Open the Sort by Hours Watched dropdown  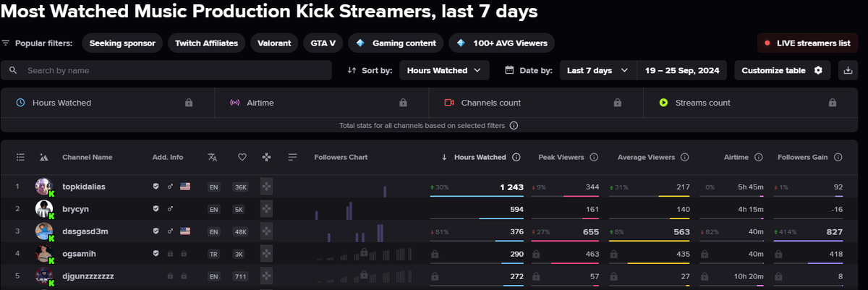coord(446,70)
